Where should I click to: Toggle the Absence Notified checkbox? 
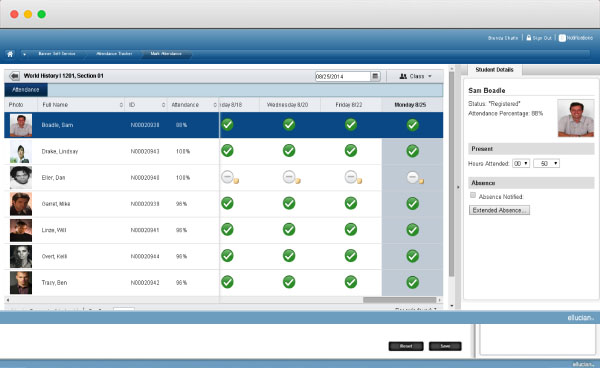(x=473, y=195)
